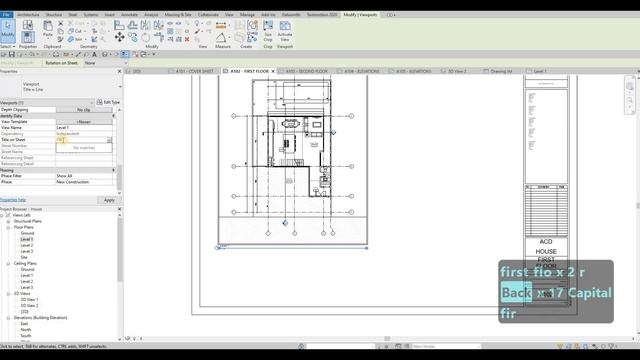Click the Project Browser vertical scrollbar

[x=120, y=250]
